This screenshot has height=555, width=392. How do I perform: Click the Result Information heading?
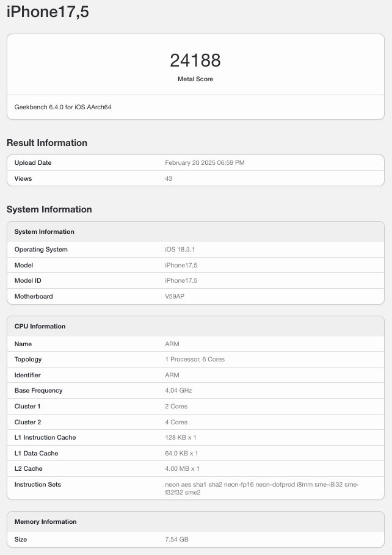tap(47, 143)
